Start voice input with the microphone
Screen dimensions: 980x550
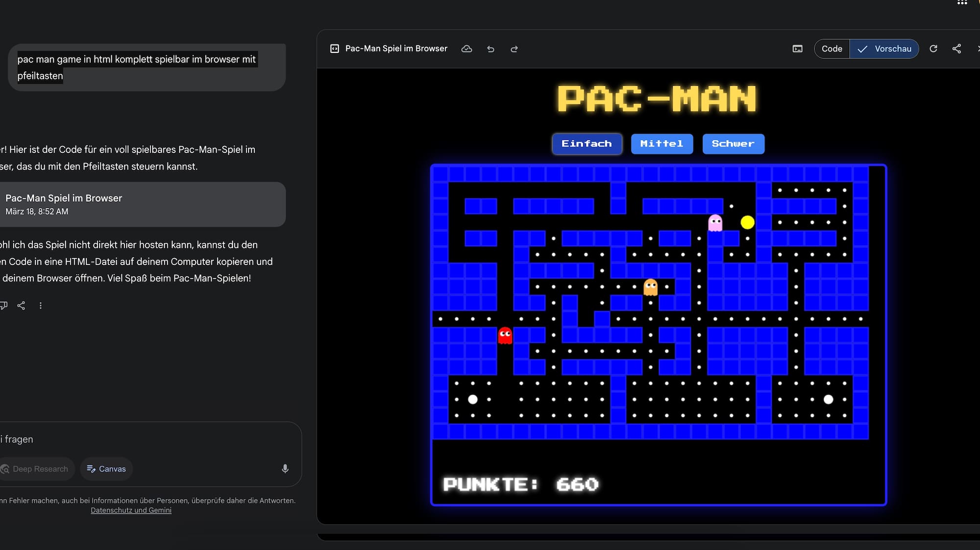(x=285, y=469)
